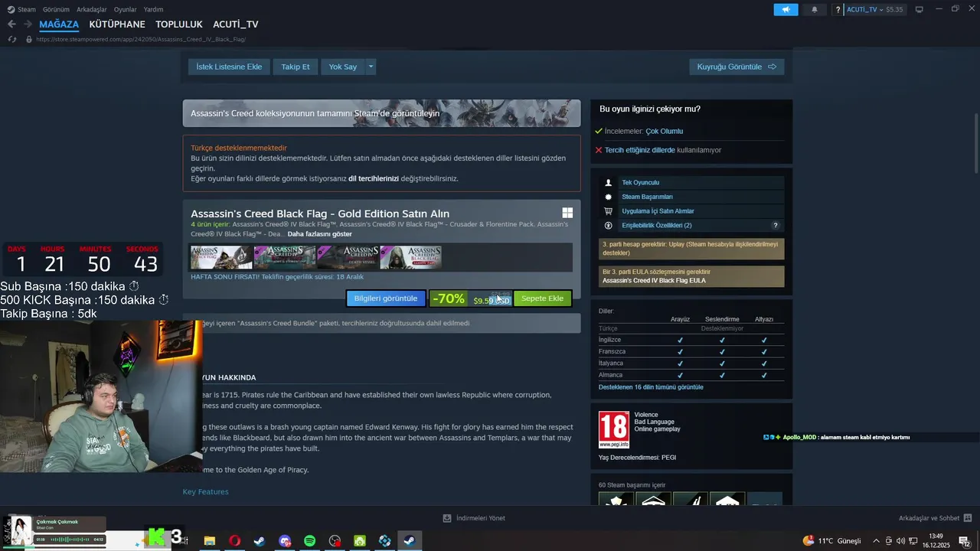Open Assassin's Creed collection banner

pyautogui.click(x=381, y=113)
